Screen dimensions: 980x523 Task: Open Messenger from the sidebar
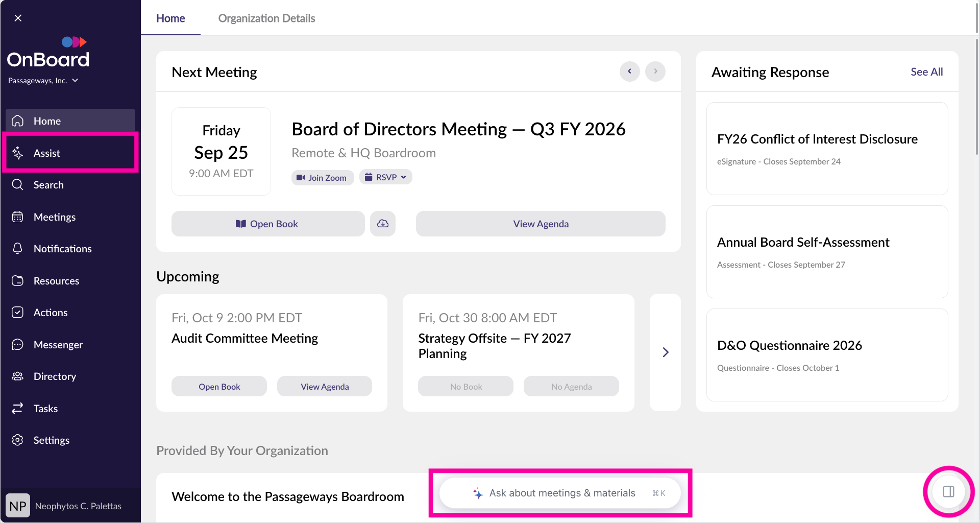pyautogui.click(x=70, y=345)
